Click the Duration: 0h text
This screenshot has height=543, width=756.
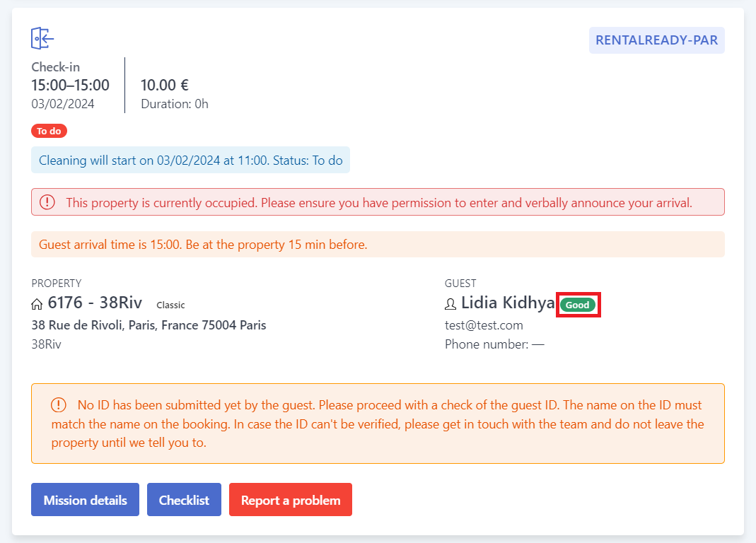click(x=175, y=104)
